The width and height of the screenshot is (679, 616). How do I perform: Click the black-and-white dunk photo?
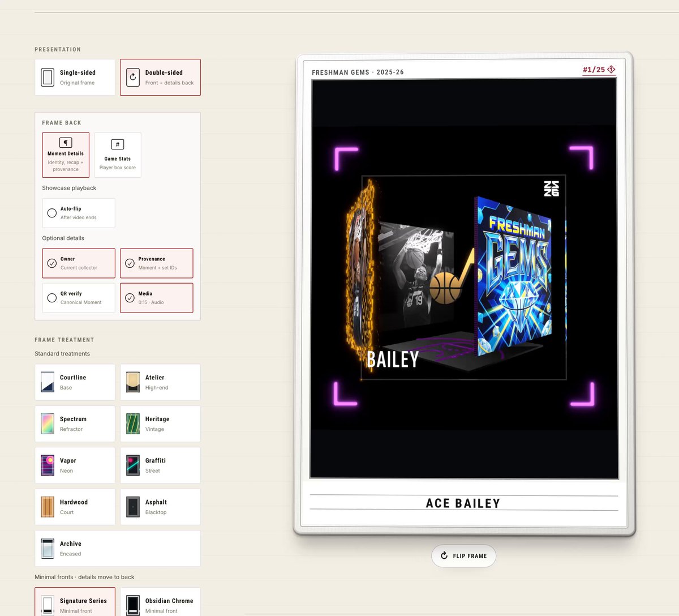point(416,276)
